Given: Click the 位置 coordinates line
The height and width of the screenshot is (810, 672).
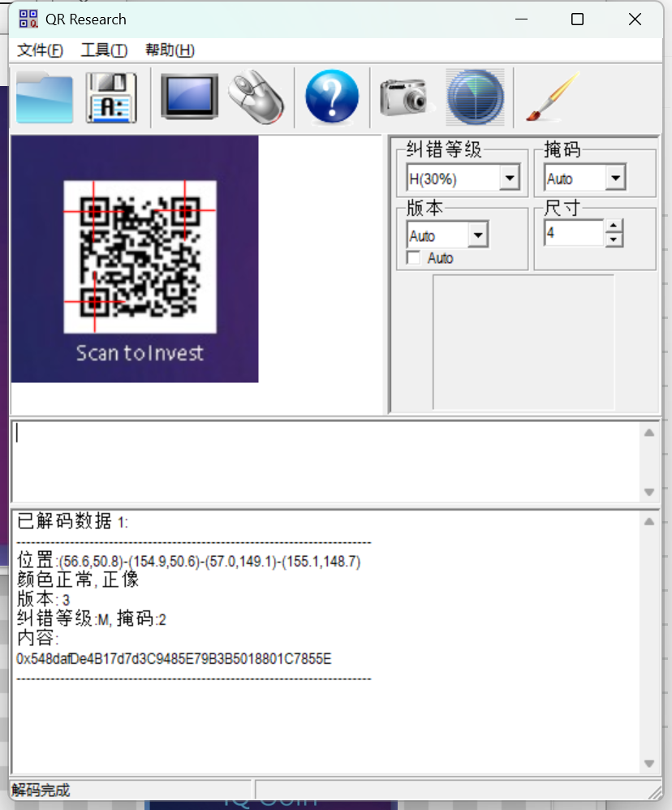Looking at the screenshot, I should coord(188,561).
